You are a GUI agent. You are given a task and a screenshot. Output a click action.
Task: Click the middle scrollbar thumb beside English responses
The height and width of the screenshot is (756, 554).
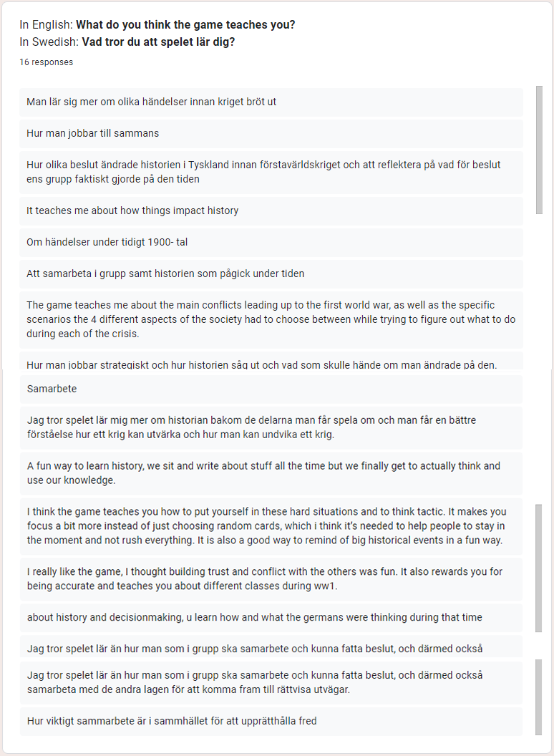[538, 568]
